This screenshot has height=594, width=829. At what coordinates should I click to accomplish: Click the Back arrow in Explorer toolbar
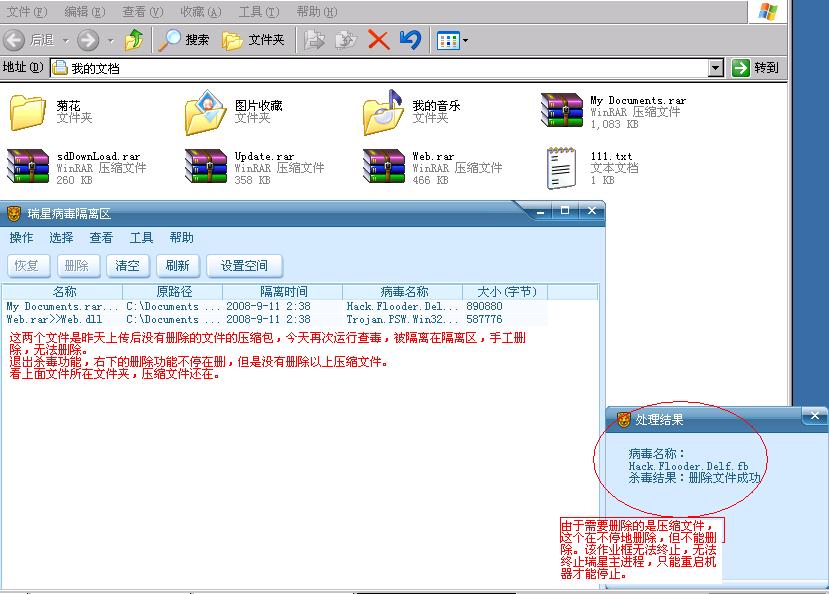(14, 40)
